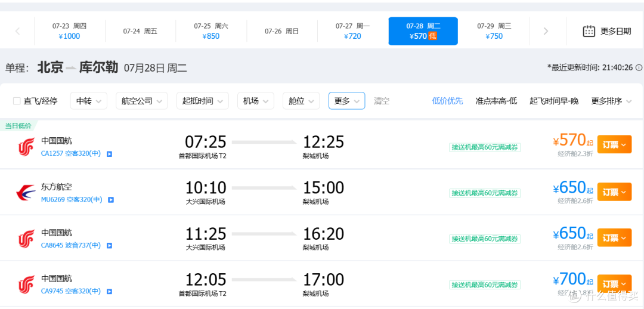The image size is (644, 309).
Task: Sort by 起飞时间早-晚
Action: coord(554,101)
